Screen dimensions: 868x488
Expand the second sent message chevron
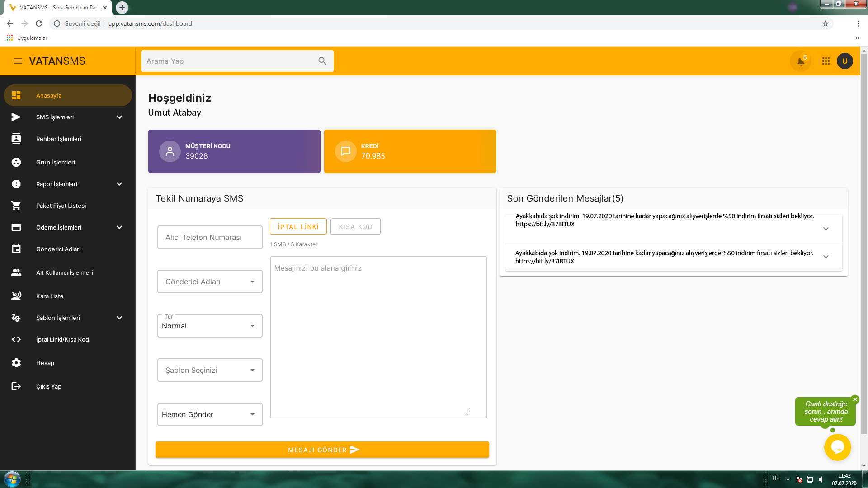826,257
